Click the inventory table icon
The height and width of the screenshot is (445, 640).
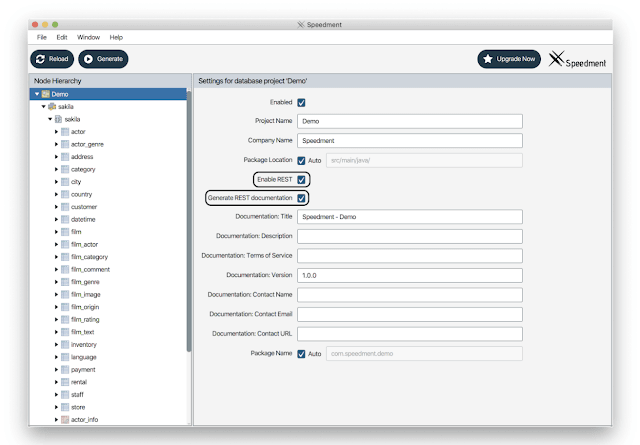click(65, 345)
